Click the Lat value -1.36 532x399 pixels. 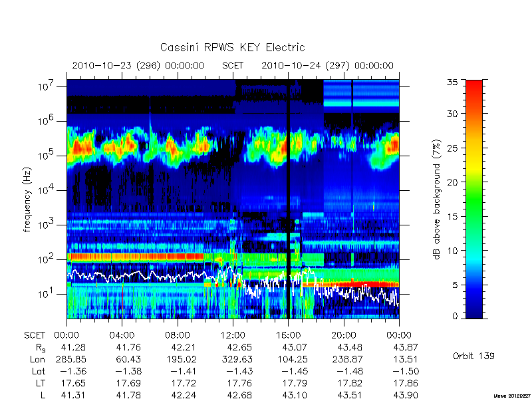coord(73,371)
